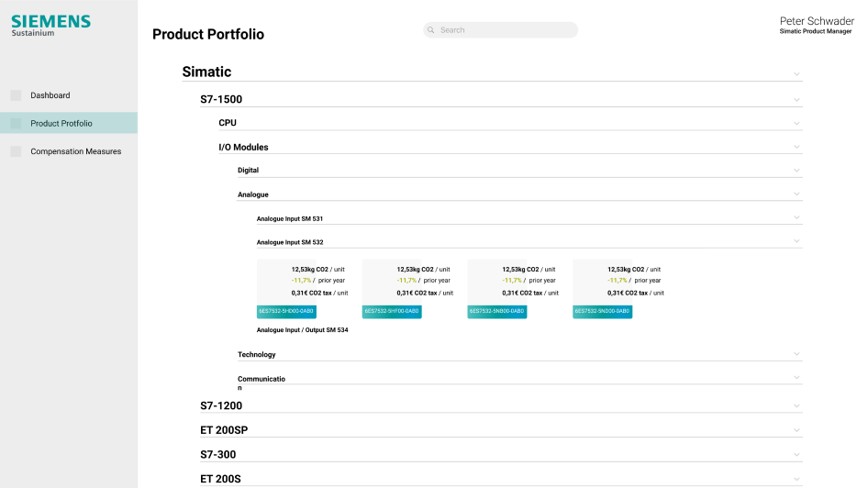The width and height of the screenshot is (868, 488).
Task: Expand the S7-300 chevron
Action: (x=796, y=454)
